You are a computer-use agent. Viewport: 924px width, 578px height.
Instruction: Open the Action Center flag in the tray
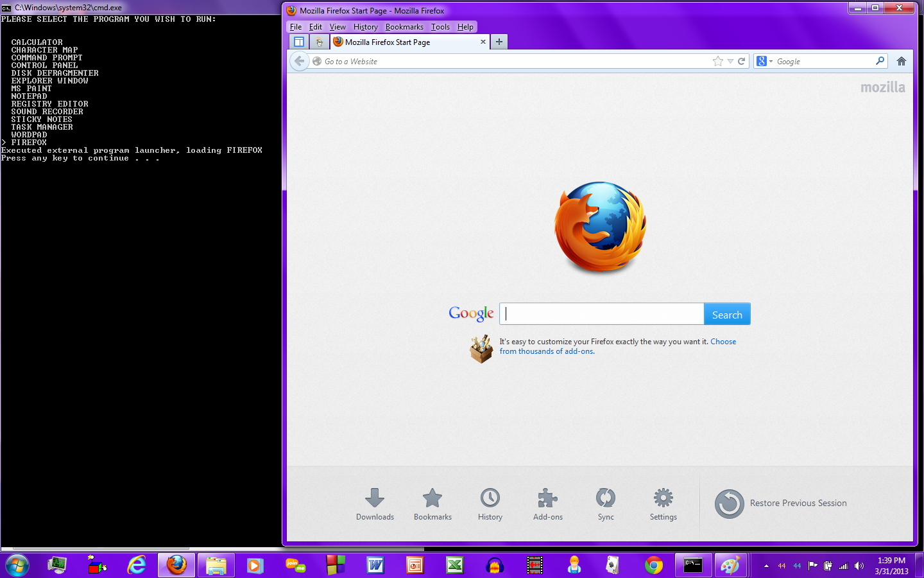[x=812, y=566]
